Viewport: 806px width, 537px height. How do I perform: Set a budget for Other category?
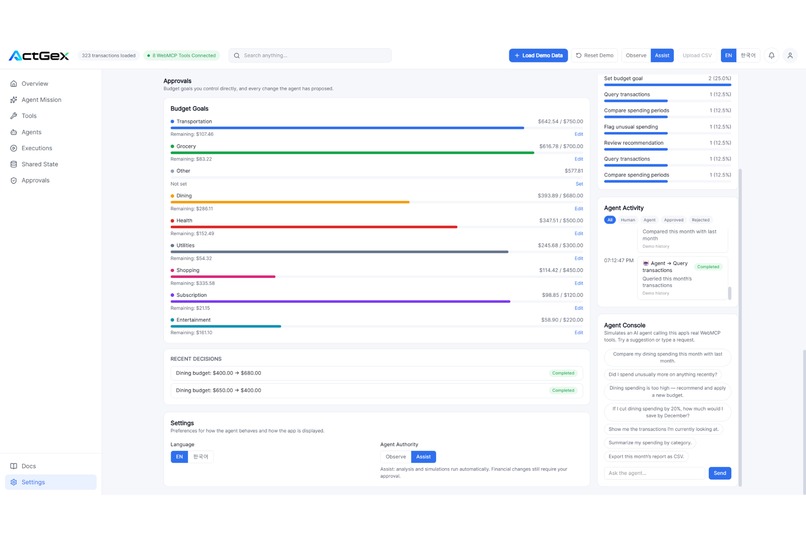[579, 184]
